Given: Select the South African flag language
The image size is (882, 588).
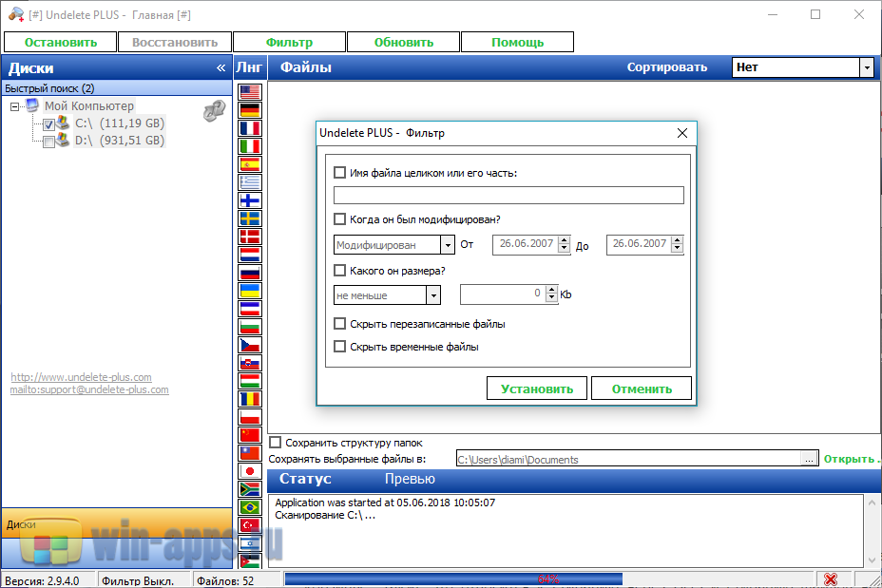Looking at the screenshot, I should 250,489.
